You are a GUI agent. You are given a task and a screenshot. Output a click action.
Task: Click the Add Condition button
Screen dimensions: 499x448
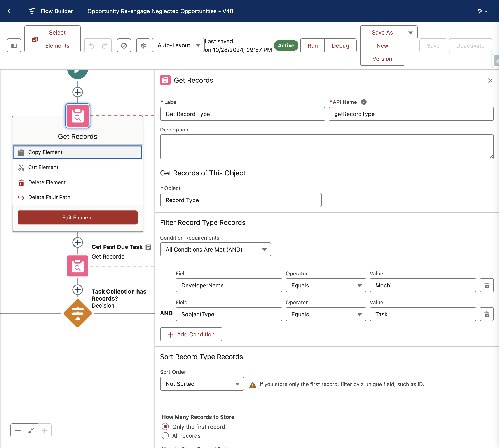pyautogui.click(x=191, y=334)
